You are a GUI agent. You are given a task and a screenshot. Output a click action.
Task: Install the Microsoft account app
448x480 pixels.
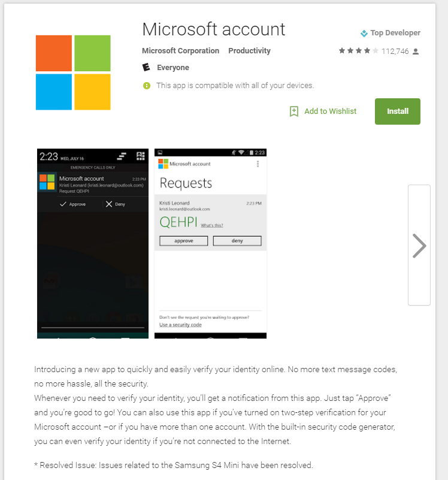pyautogui.click(x=398, y=111)
